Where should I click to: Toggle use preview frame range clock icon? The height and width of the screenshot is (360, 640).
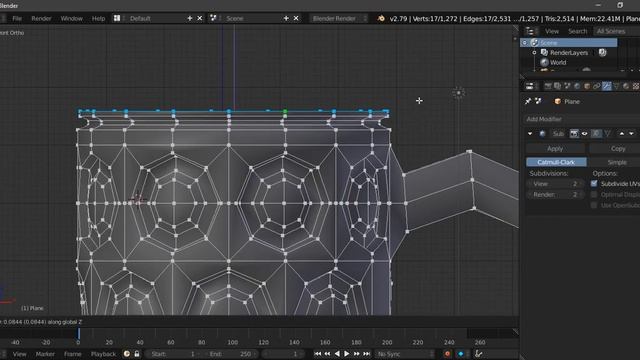click(127, 354)
